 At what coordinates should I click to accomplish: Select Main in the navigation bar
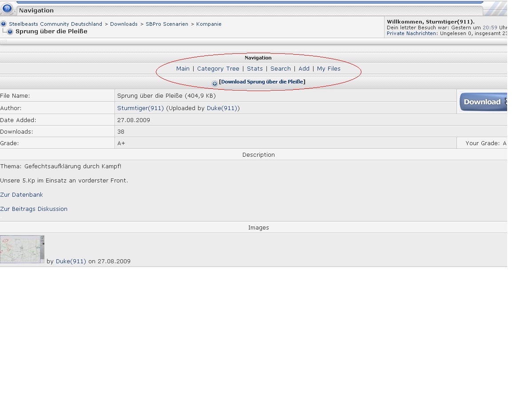click(x=183, y=69)
